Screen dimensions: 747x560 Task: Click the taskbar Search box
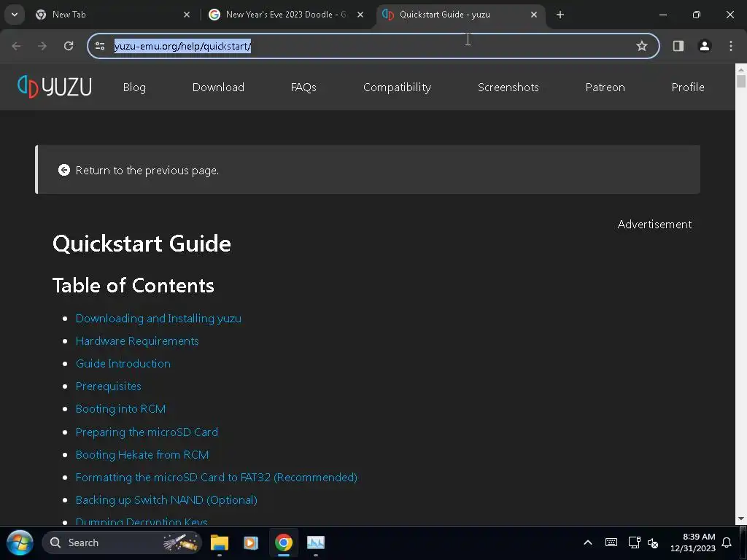click(x=122, y=542)
